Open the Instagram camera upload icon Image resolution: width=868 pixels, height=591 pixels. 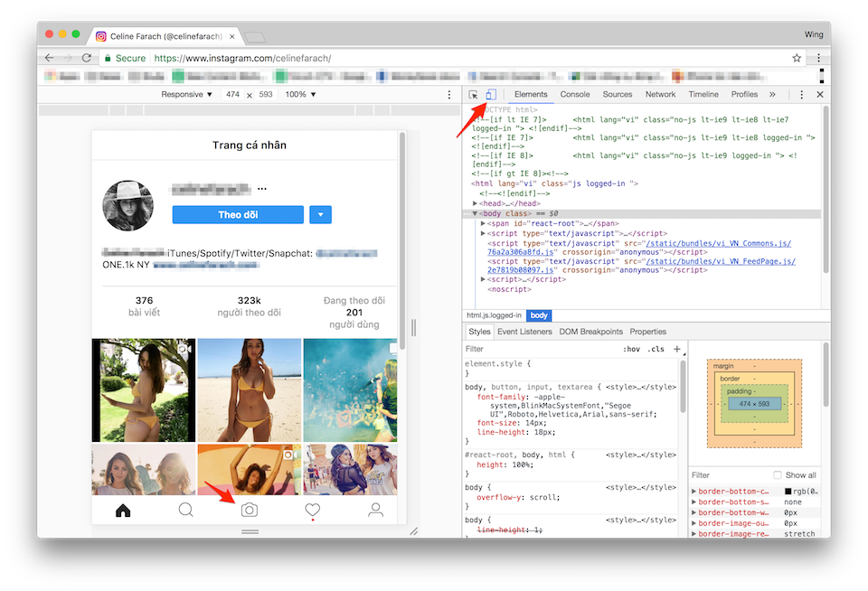(250, 510)
